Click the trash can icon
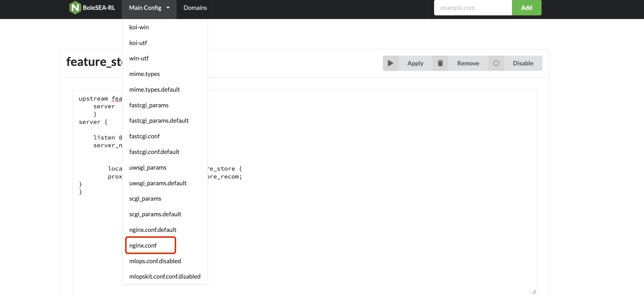 tap(440, 63)
